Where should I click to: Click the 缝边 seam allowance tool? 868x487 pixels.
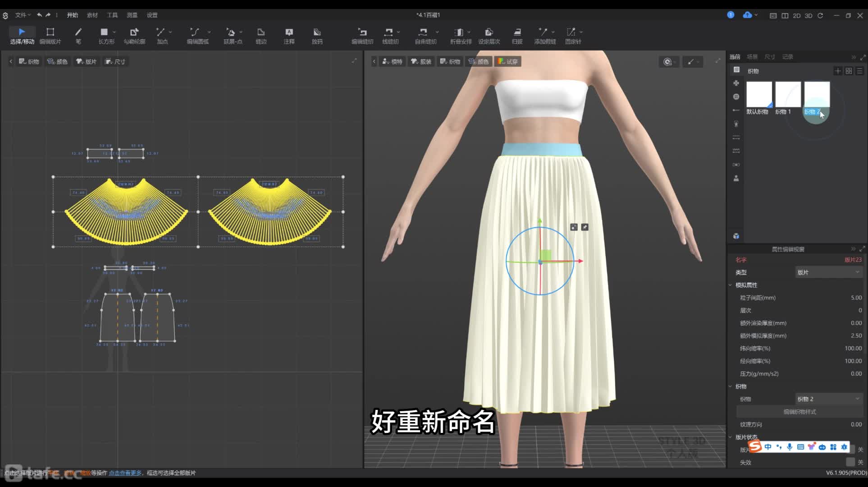[261, 36]
